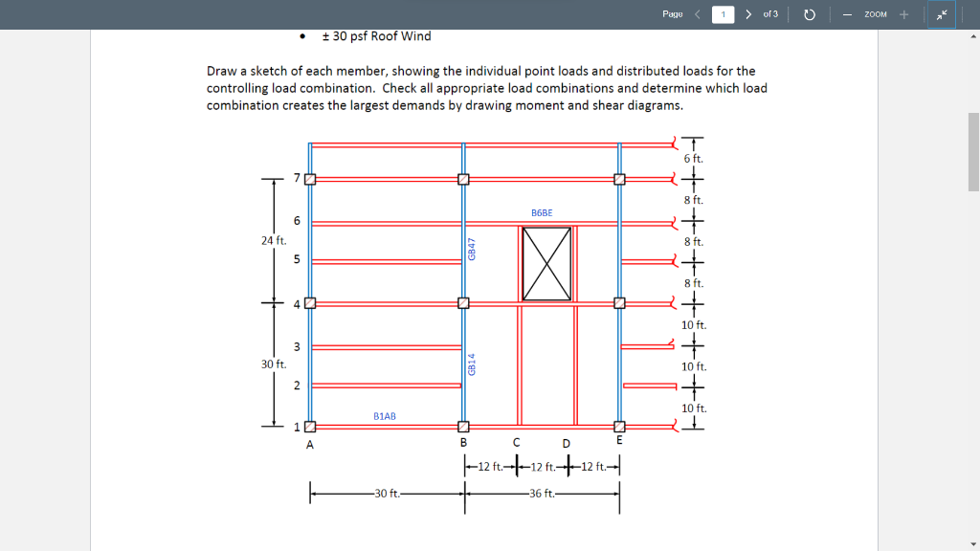Select the B1AB beam label
Image resolution: width=980 pixels, height=551 pixels.
385,416
